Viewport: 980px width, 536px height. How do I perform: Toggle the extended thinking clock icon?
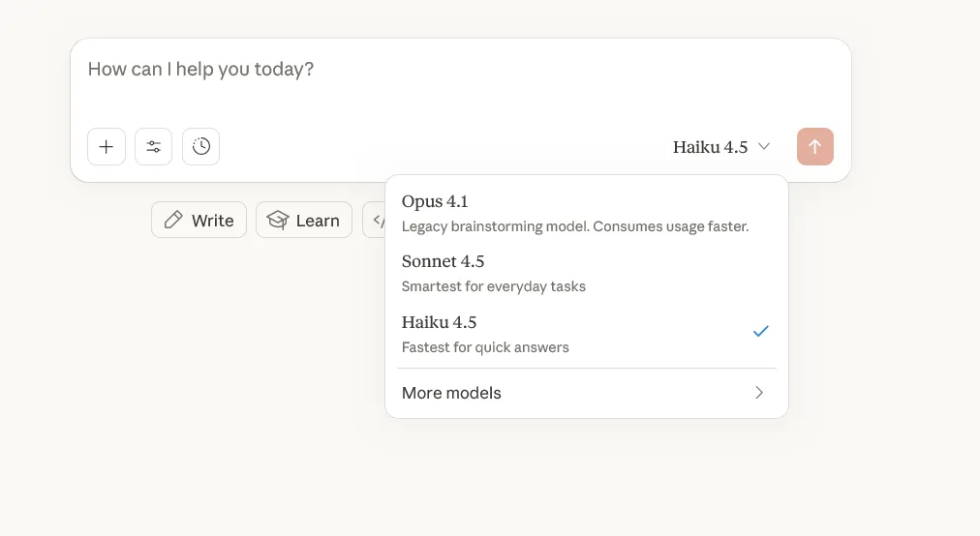coord(200,147)
